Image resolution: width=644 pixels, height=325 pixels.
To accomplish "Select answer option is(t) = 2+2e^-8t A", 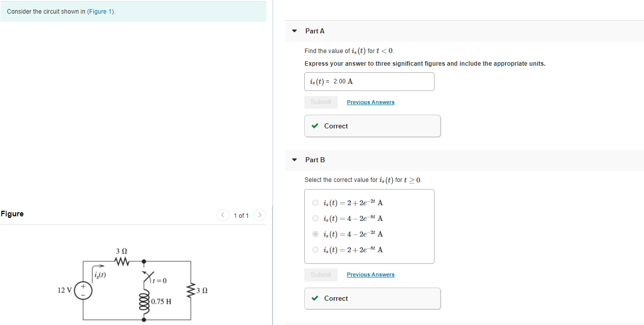I will [x=315, y=250].
